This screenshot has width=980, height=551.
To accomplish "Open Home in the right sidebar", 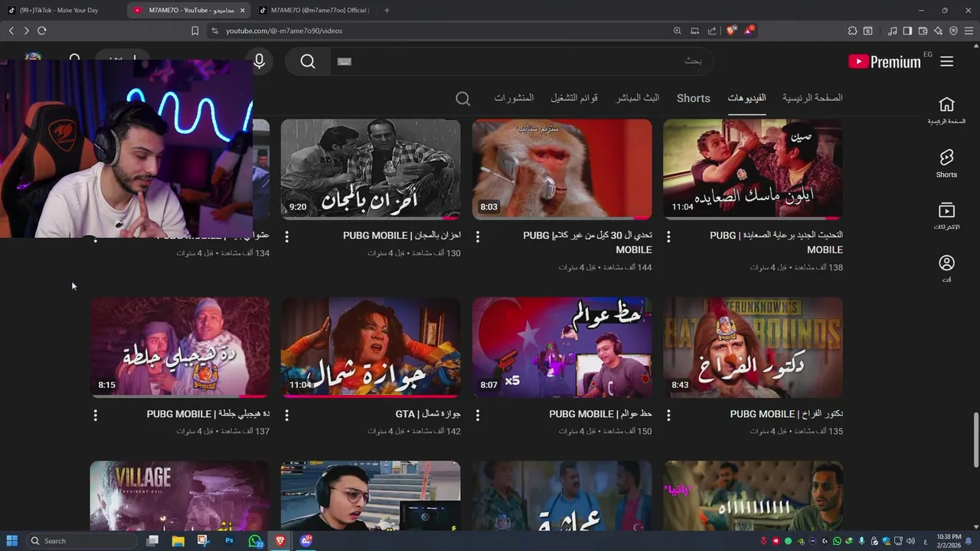I will [x=946, y=110].
